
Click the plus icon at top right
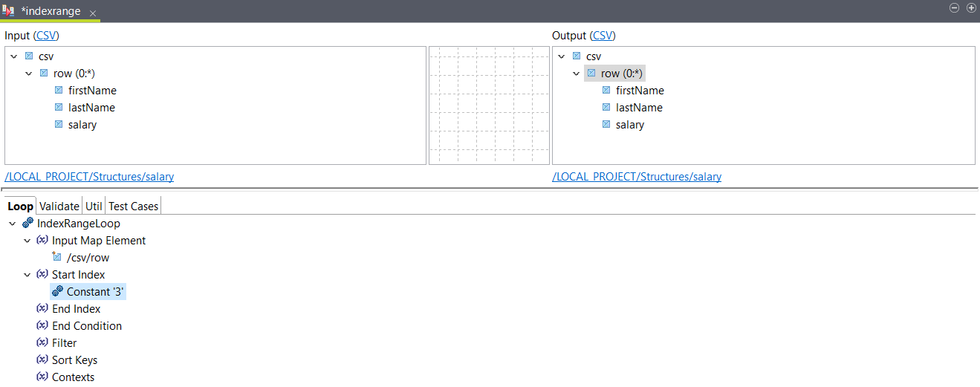pyautogui.click(x=971, y=7)
